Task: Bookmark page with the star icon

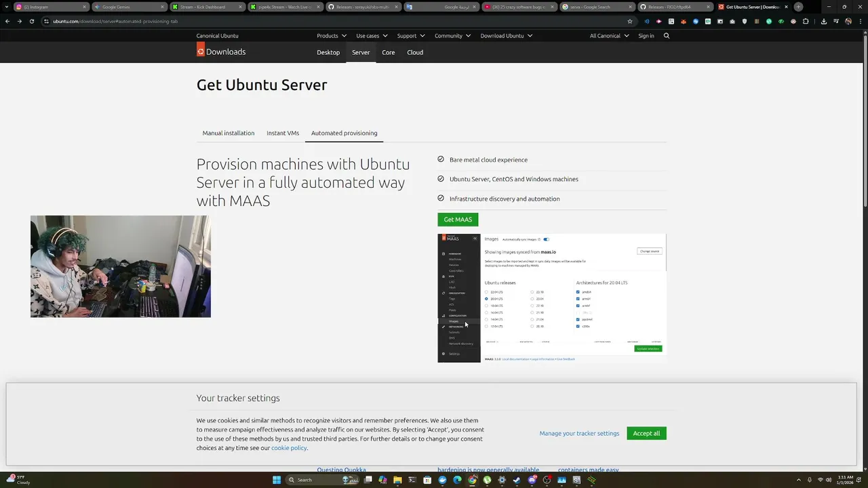Action: click(630, 21)
